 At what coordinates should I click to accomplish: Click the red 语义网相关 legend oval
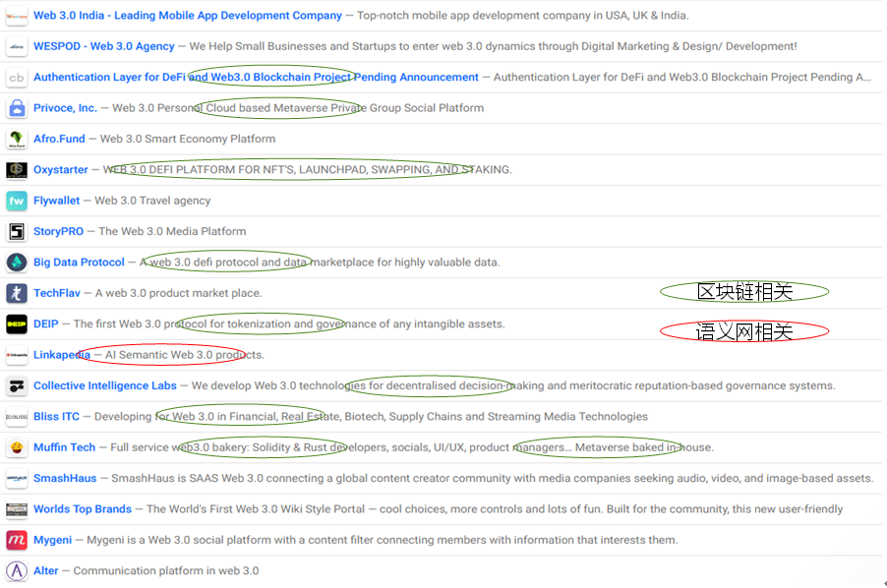[743, 331]
